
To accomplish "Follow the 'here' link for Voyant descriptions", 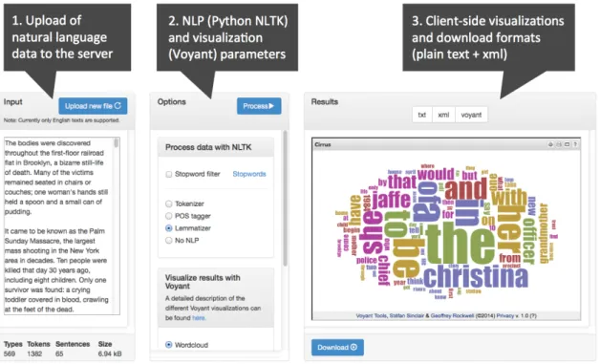I will [199, 318].
